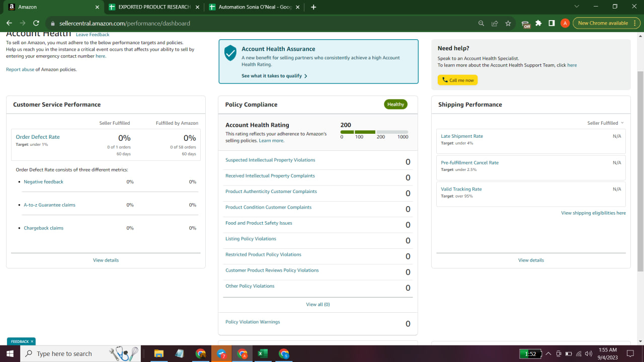View details under Shipping Performance
The width and height of the screenshot is (644, 362).
pos(531,260)
